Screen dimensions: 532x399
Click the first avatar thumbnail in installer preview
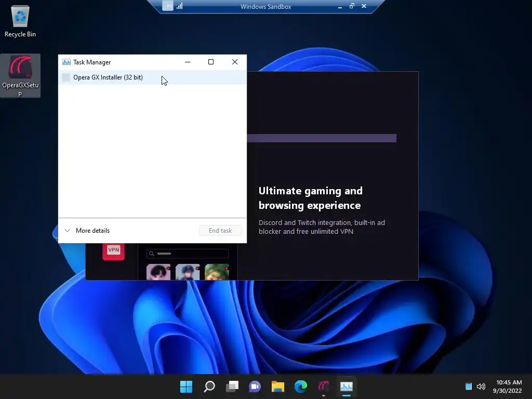point(158,272)
